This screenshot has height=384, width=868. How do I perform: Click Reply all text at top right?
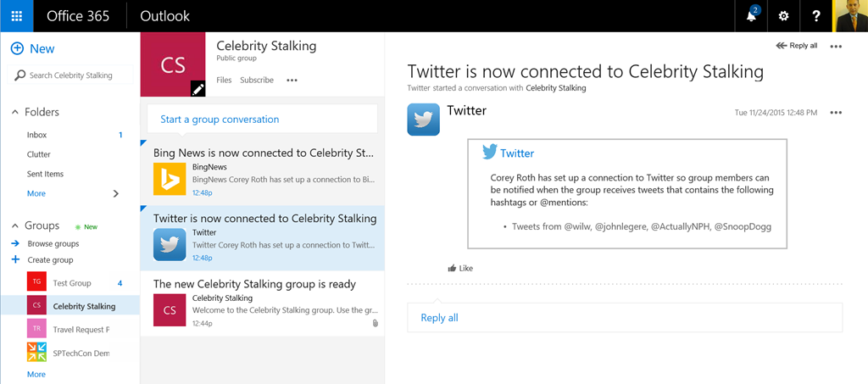tap(804, 46)
